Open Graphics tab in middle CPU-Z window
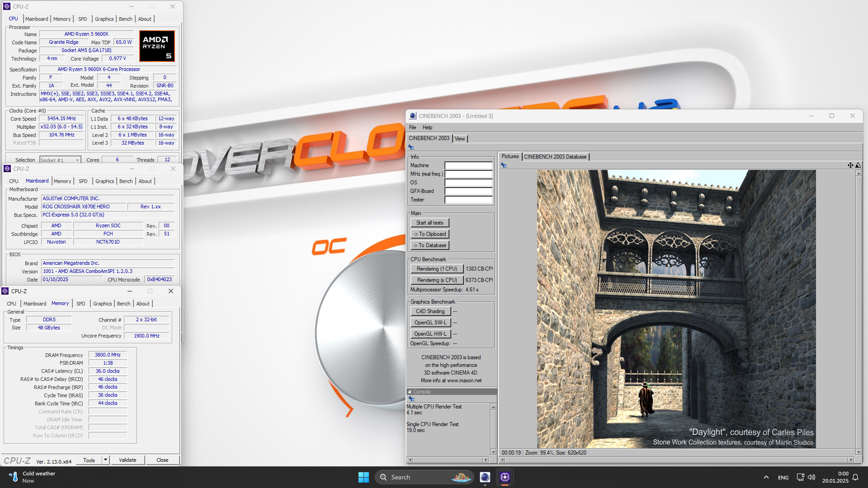This screenshot has height=488, width=868. click(x=105, y=181)
